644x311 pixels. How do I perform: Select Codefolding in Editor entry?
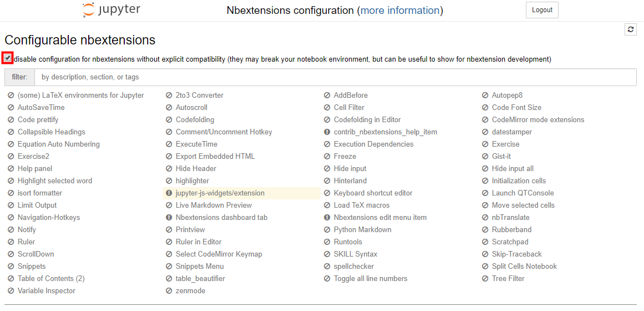click(x=367, y=120)
